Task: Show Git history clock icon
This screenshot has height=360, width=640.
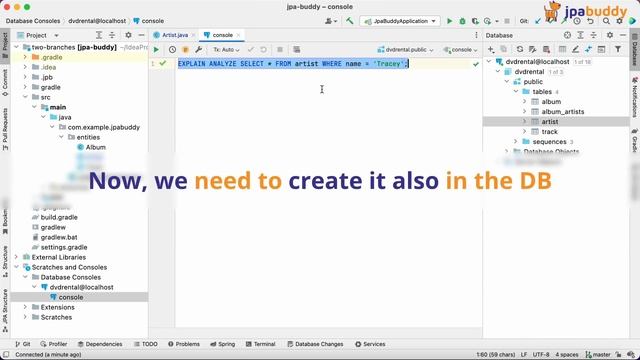Action: click(577, 21)
